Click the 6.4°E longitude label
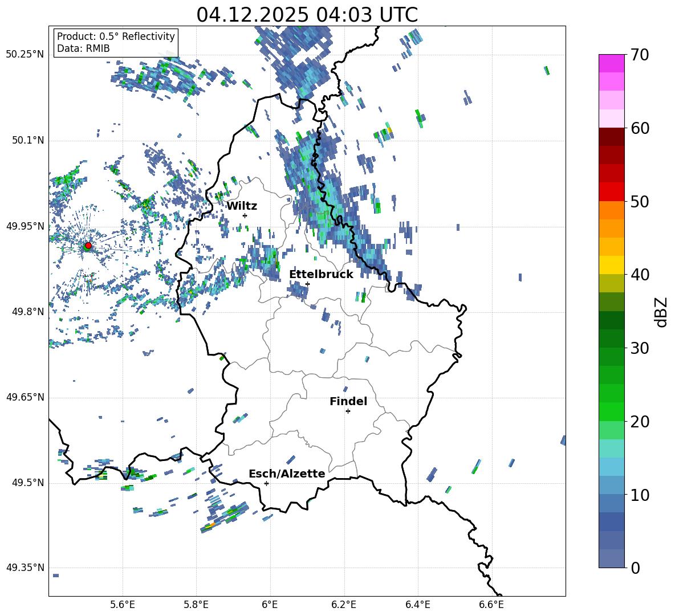This screenshot has width=675, height=616. pos(417,605)
